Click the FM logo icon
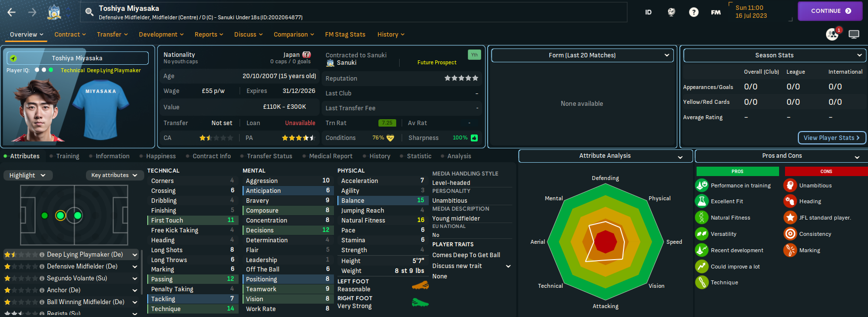Viewport: 868px width, 317px height. [x=716, y=12]
